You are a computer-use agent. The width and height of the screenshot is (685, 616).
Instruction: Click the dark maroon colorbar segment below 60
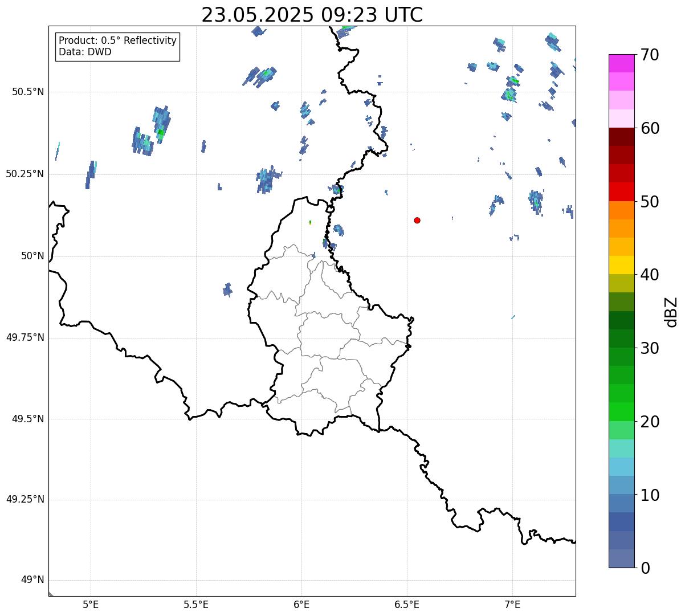click(x=621, y=137)
